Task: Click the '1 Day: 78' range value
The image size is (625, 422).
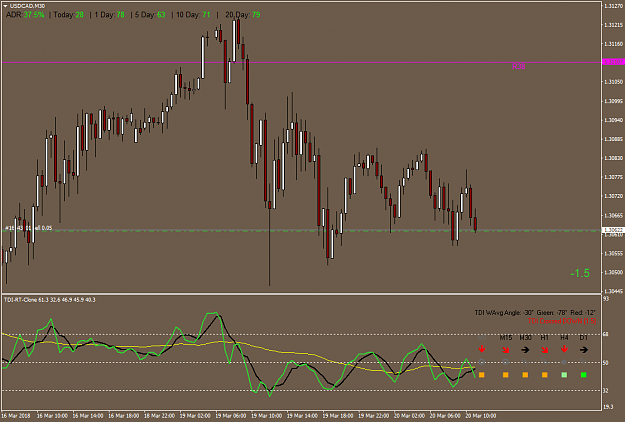Action: [110, 15]
